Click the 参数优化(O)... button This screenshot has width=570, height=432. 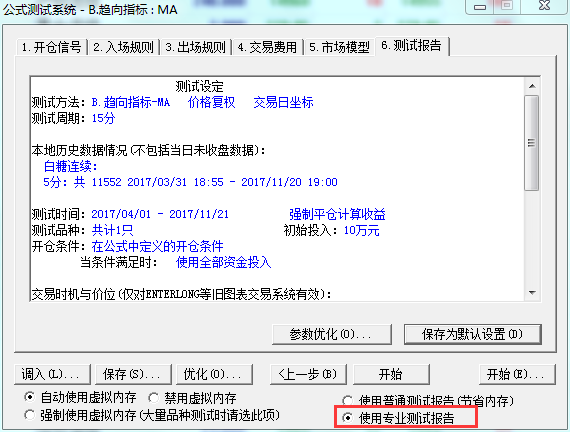click(x=332, y=334)
